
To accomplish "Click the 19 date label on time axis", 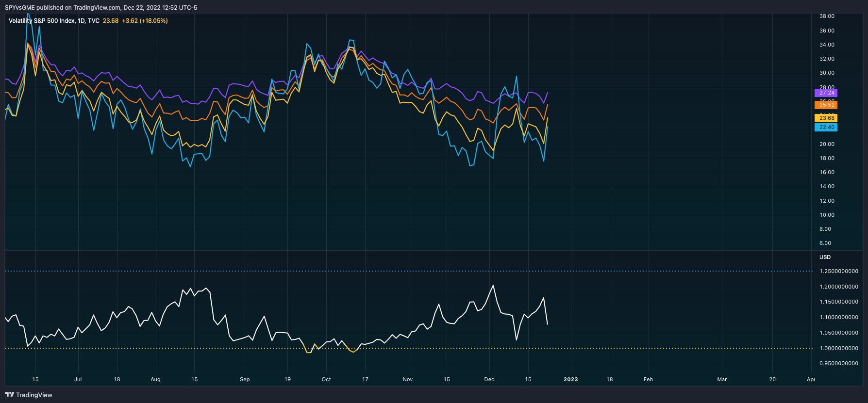I will [287, 379].
